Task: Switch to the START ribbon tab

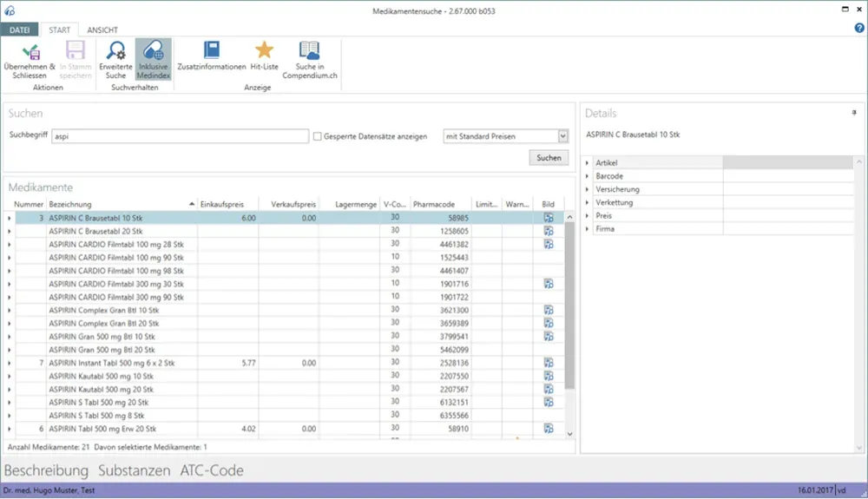Action: [59, 30]
